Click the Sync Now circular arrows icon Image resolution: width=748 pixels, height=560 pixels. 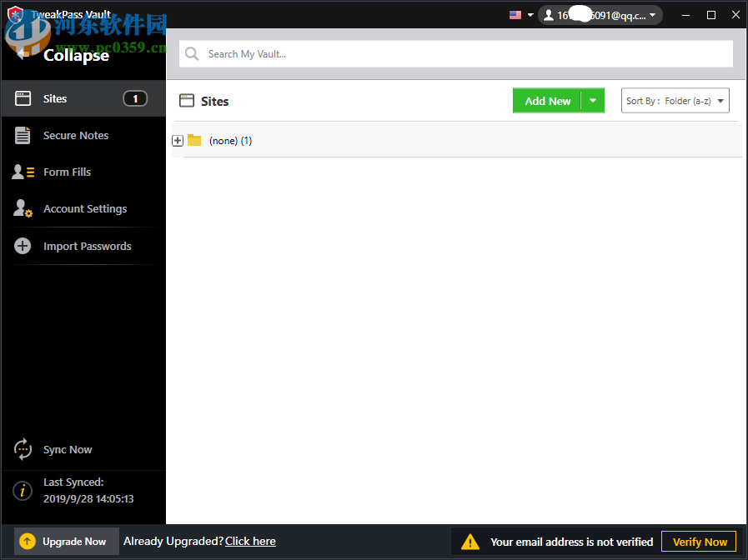click(x=23, y=449)
